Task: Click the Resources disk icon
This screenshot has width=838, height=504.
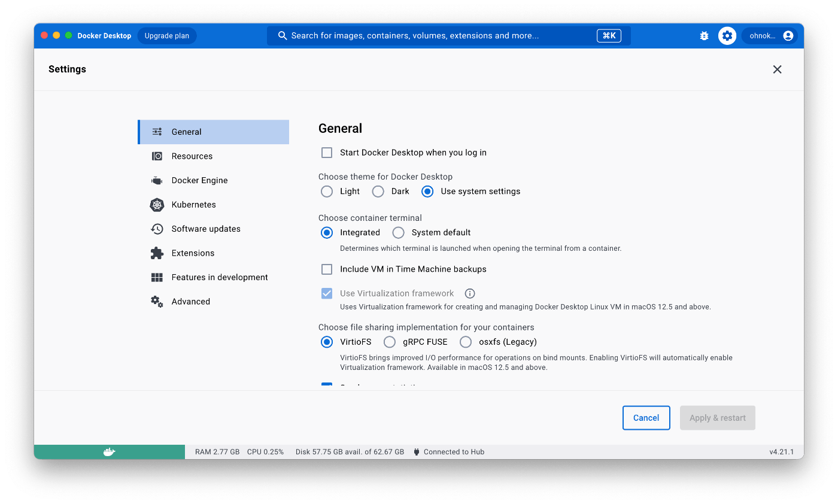Action: coord(157,156)
